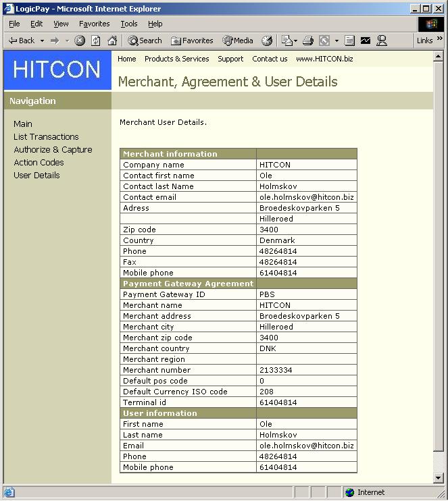The height and width of the screenshot is (501, 448).
Task: Open the Media toolbar button
Action: coord(238,41)
